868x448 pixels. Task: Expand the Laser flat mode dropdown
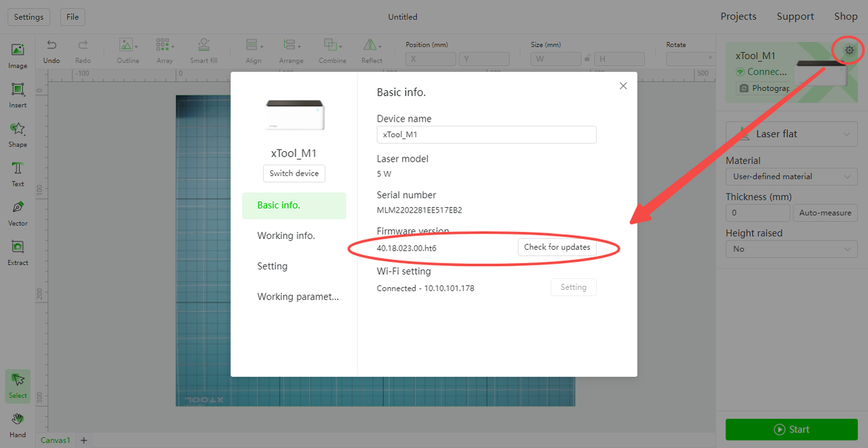[x=791, y=134]
